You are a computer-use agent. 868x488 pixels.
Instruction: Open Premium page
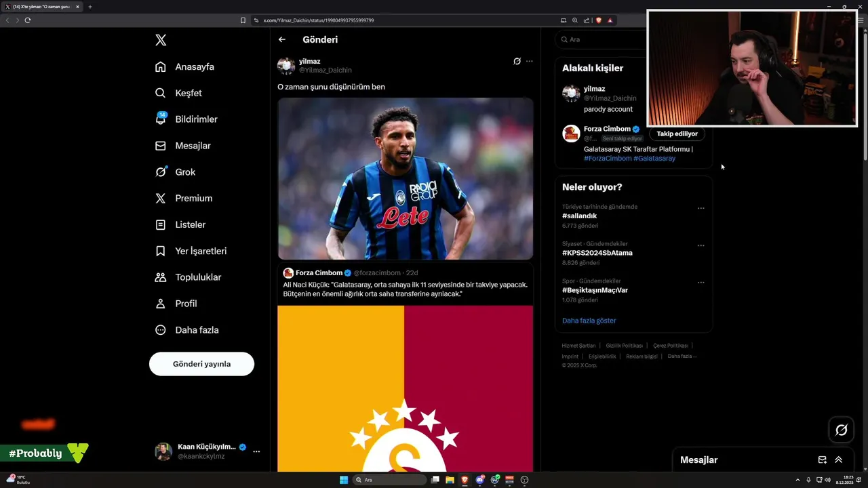[184, 199]
